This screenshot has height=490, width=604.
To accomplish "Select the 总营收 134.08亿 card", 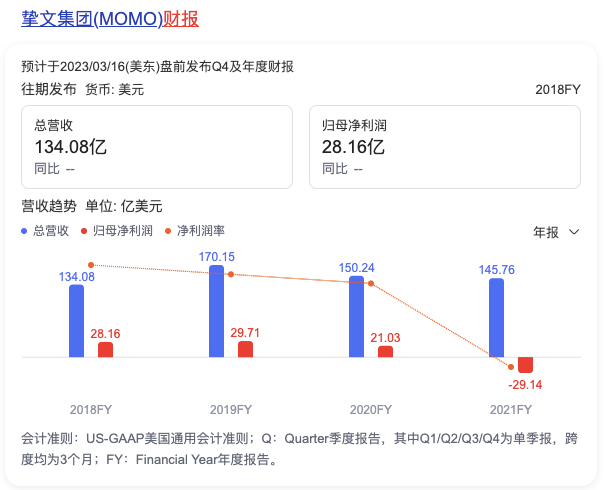I will point(157,147).
